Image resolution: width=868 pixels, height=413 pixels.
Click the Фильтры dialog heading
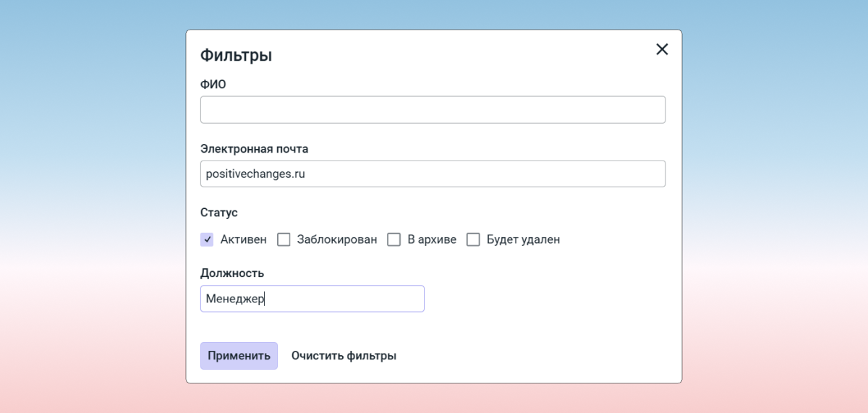(236, 55)
